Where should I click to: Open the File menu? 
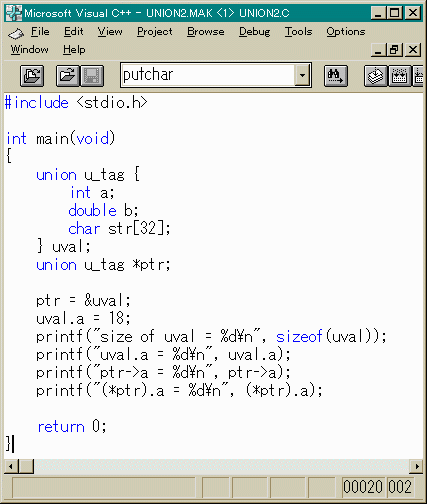point(40,31)
